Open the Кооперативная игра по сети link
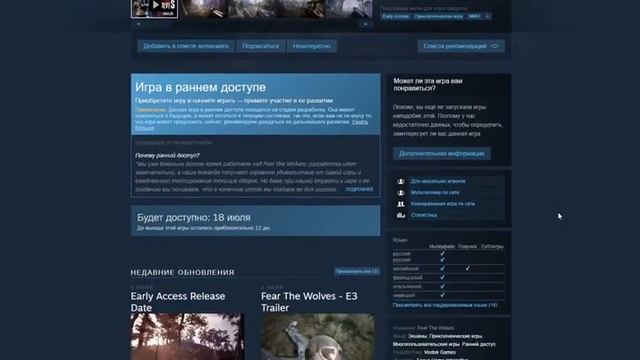Image resolution: width=640 pixels, height=360 pixels. (442, 204)
